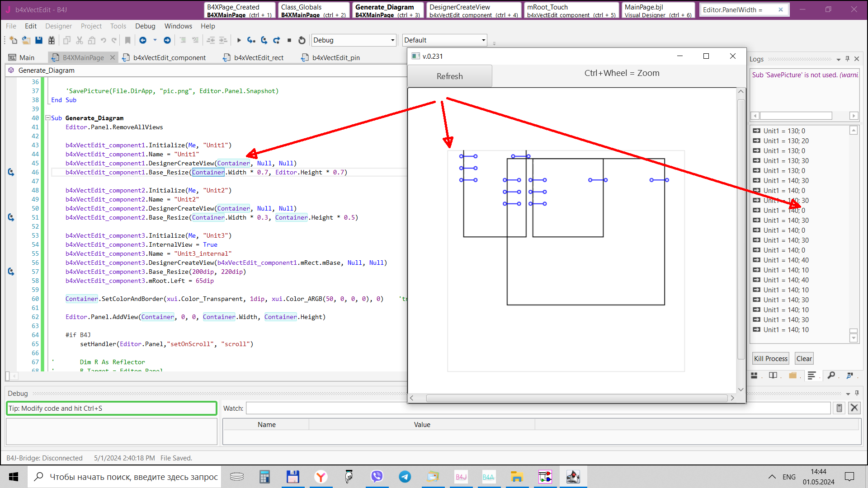Toggle breakpoint marker on line 46

pyautogui.click(x=11, y=172)
